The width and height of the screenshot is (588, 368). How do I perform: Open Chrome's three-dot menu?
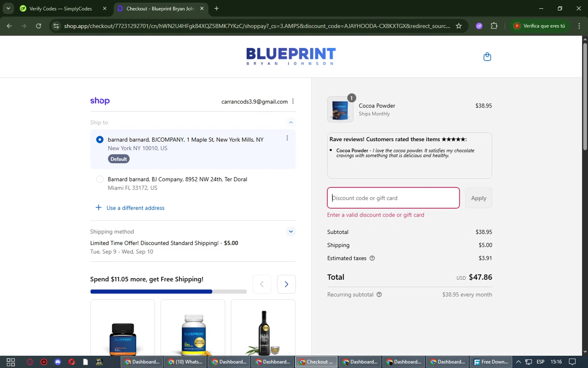coord(579,26)
